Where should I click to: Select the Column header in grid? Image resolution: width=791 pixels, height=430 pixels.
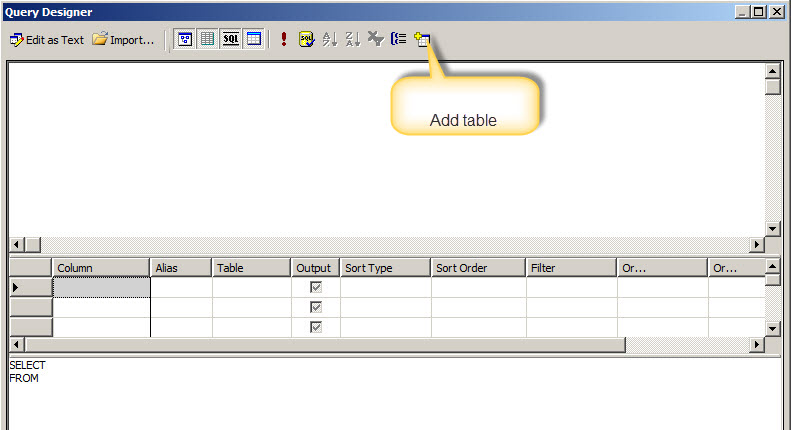101,268
